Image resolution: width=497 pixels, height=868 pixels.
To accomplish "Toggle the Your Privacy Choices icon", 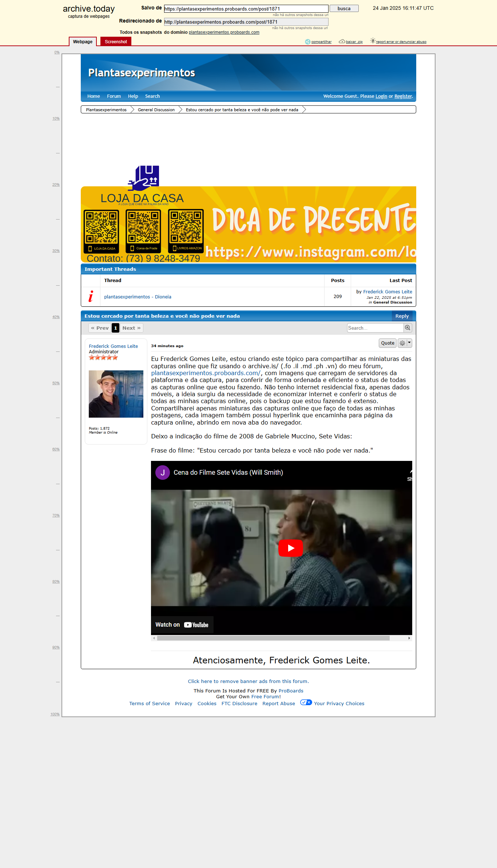I will [x=306, y=702].
